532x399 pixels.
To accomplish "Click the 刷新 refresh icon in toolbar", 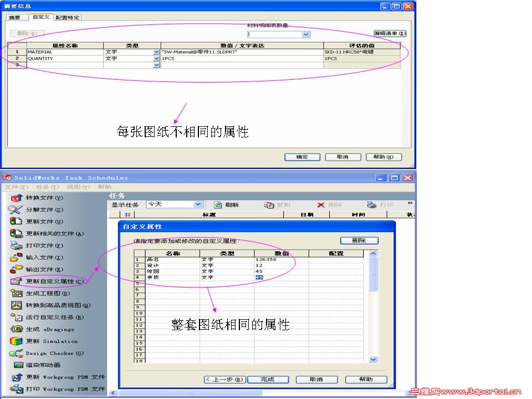I will (x=217, y=205).
